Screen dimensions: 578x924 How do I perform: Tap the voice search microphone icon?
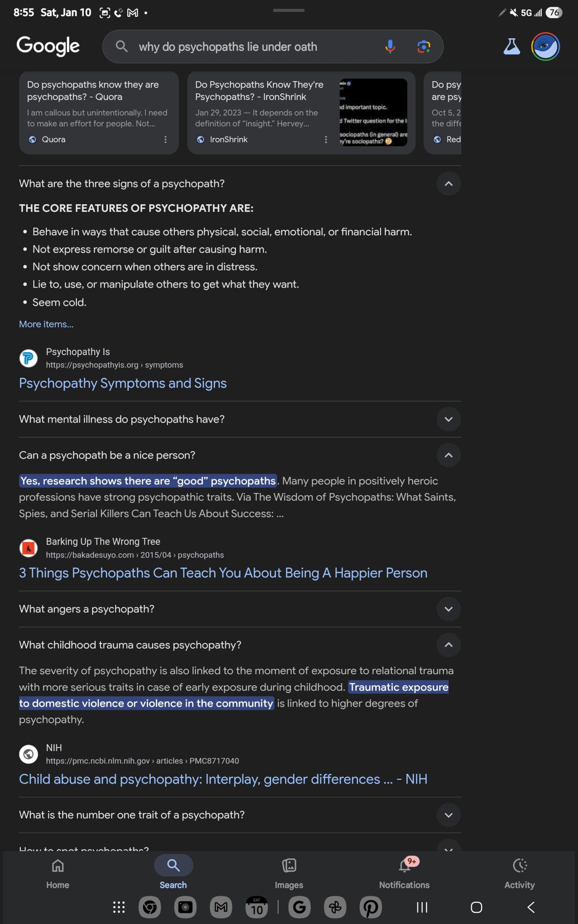[390, 47]
